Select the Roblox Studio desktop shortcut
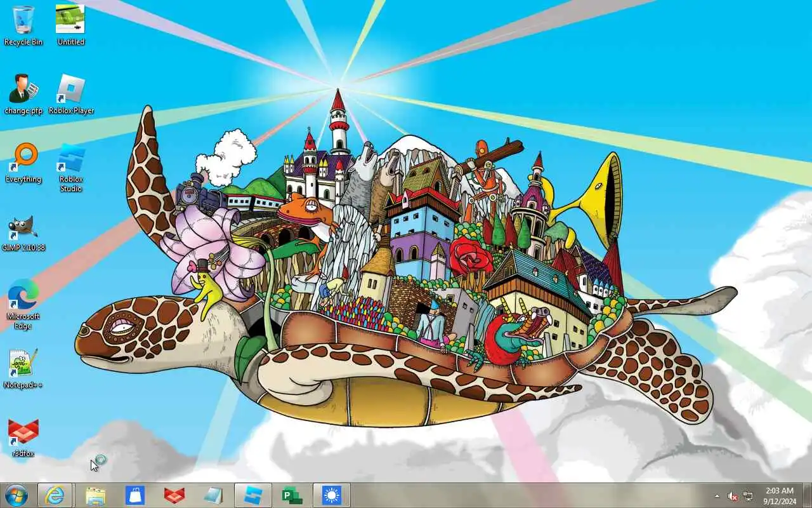The width and height of the screenshot is (812, 508). click(71, 168)
